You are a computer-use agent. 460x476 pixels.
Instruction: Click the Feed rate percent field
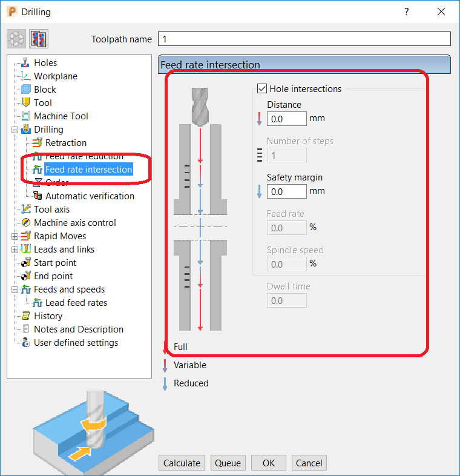tap(287, 228)
